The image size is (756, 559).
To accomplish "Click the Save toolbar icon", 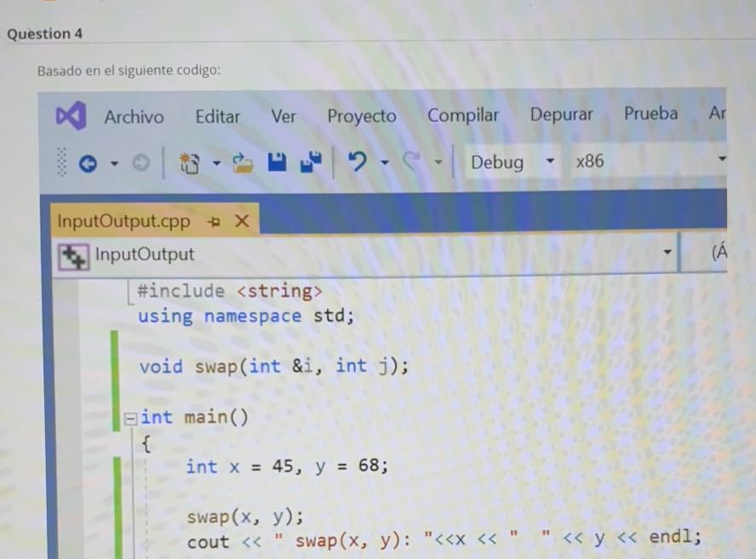I will click(x=277, y=162).
